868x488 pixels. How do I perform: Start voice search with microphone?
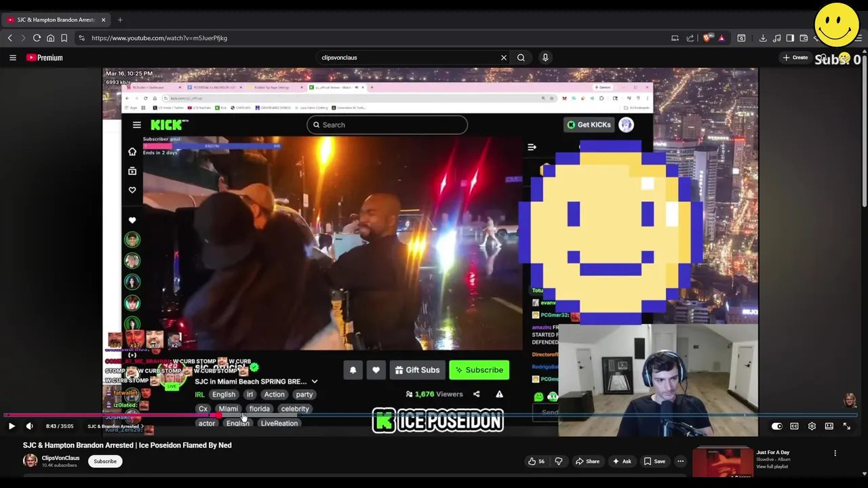tap(545, 58)
